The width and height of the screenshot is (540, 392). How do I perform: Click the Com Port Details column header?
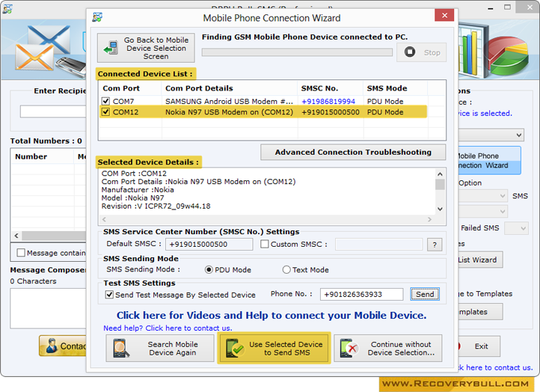point(199,88)
